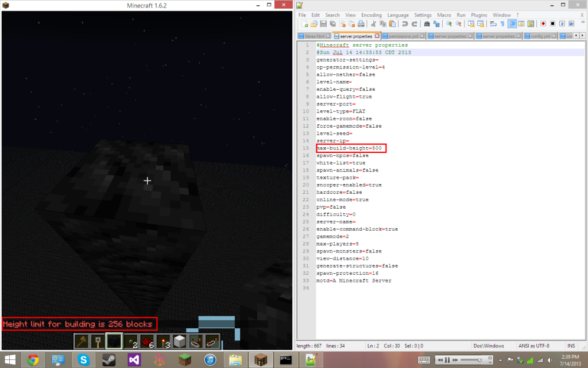Adjust the iTunes volume slider in taskbar
Screen dimensions: 588x368
pos(472,360)
